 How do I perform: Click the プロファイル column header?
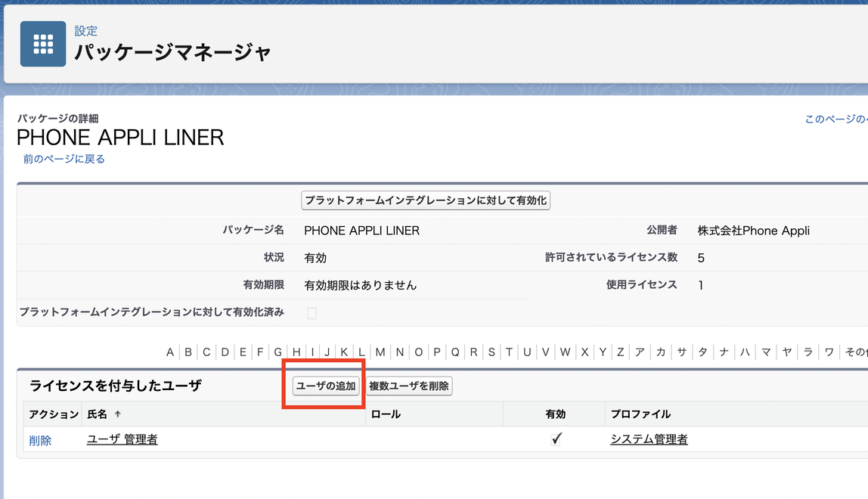640,414
